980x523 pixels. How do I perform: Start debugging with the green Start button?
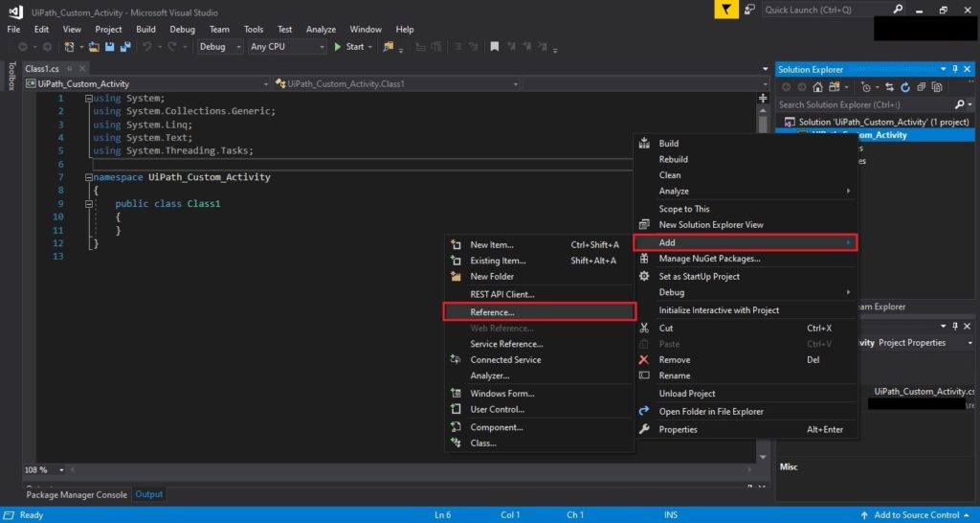click(348, 47)
